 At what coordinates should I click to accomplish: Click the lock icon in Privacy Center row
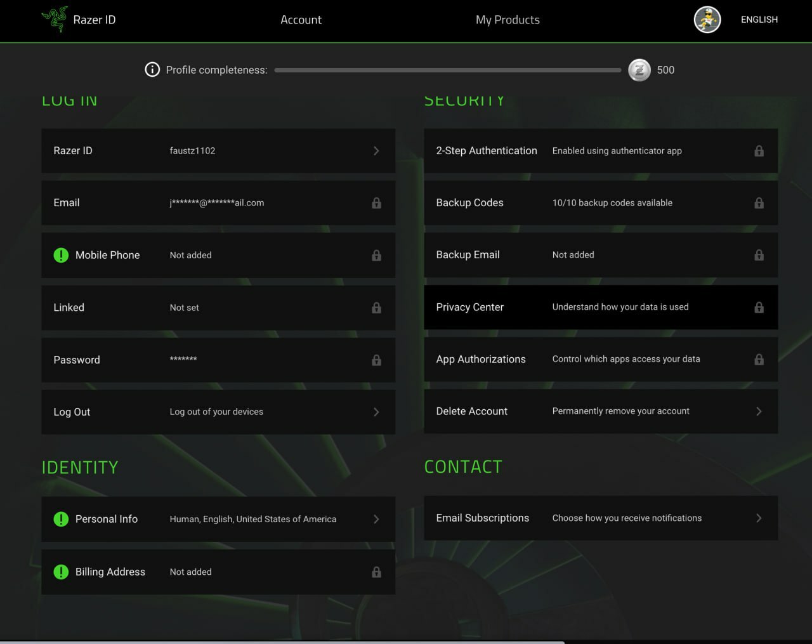pyautogui.click(x=759, y=307)
